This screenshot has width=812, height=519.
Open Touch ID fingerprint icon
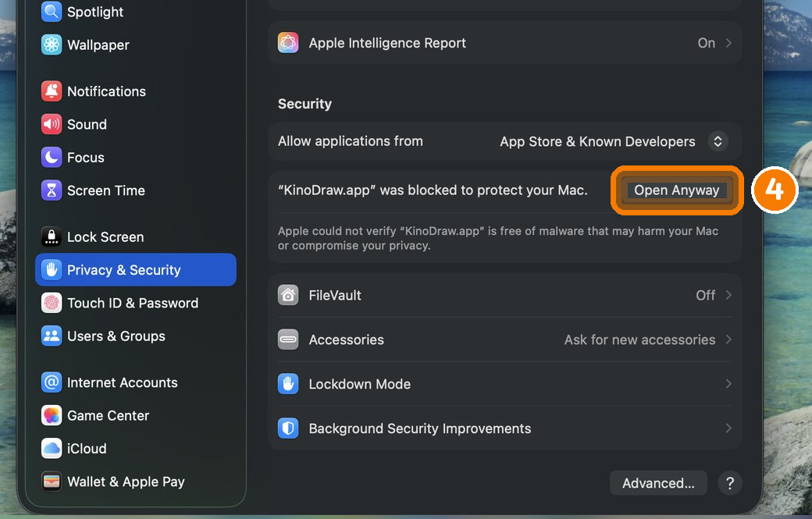tap(52, 303)
